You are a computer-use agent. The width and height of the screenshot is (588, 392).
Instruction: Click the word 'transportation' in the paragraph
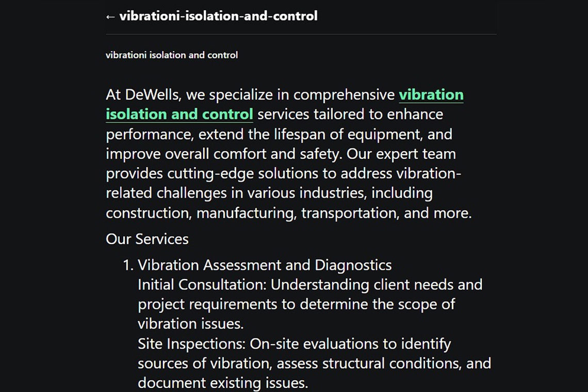(350, 213)
